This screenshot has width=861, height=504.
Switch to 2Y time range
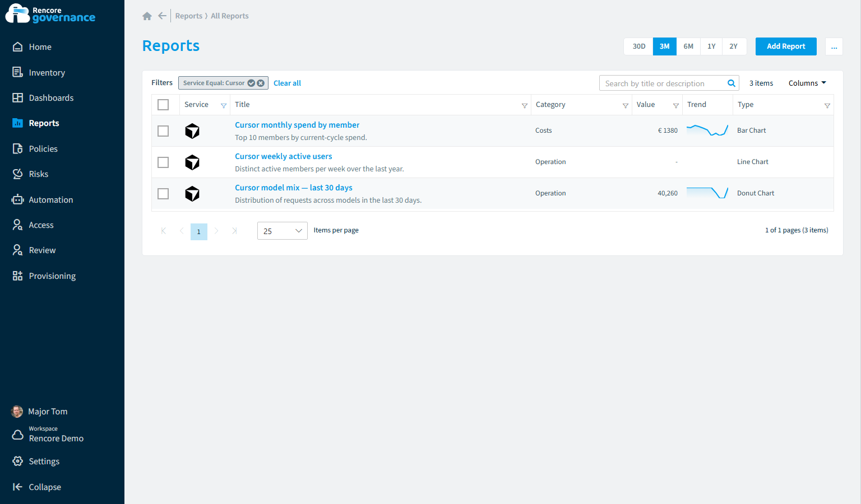[734, 46]
